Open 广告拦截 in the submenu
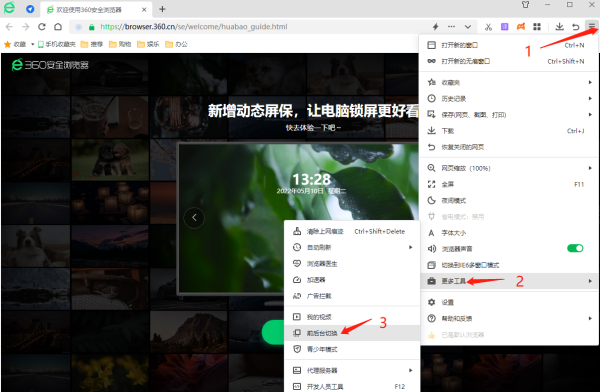The image size is (600, 392). (352, 296)
